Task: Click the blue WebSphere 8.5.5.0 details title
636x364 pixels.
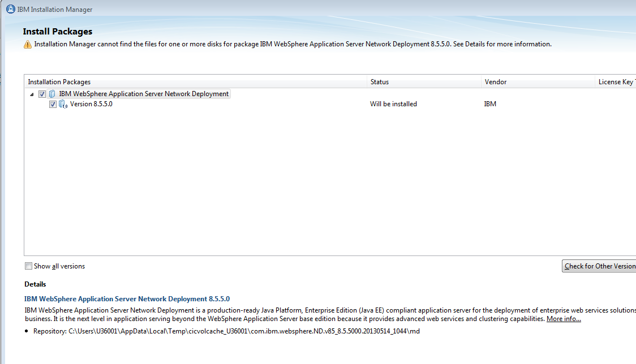Action: tap(127, 299)
